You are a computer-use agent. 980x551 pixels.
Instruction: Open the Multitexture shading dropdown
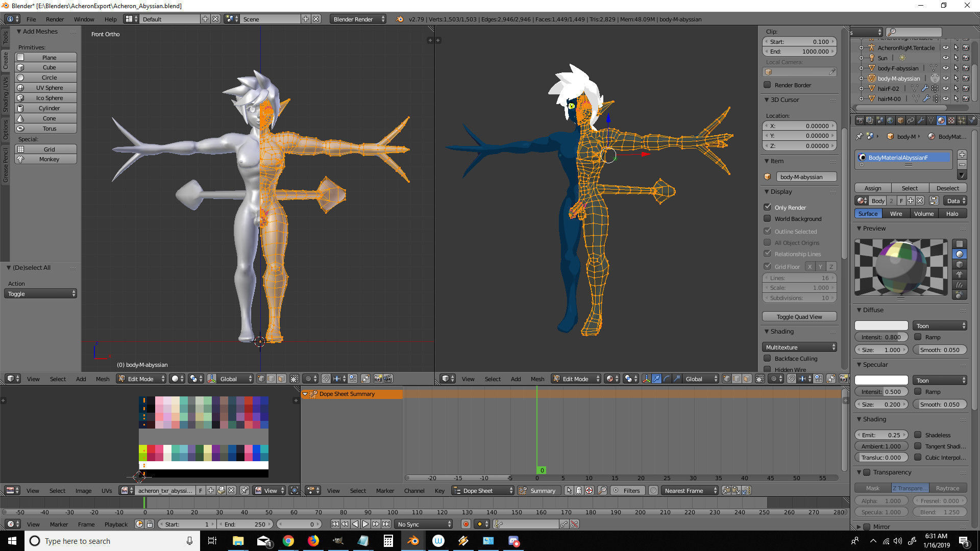(x=800, y=347)
